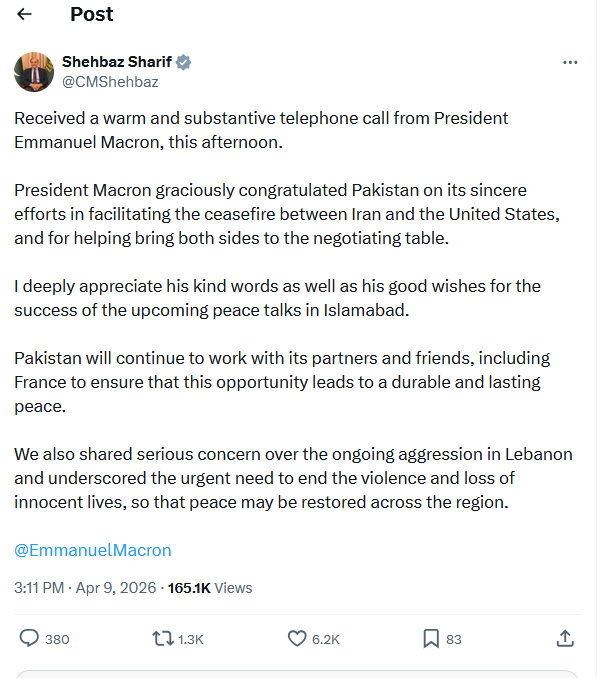Follow the @EmmanuelMacron mention link
The image size is (607, 678).
[x=93, y=550]
